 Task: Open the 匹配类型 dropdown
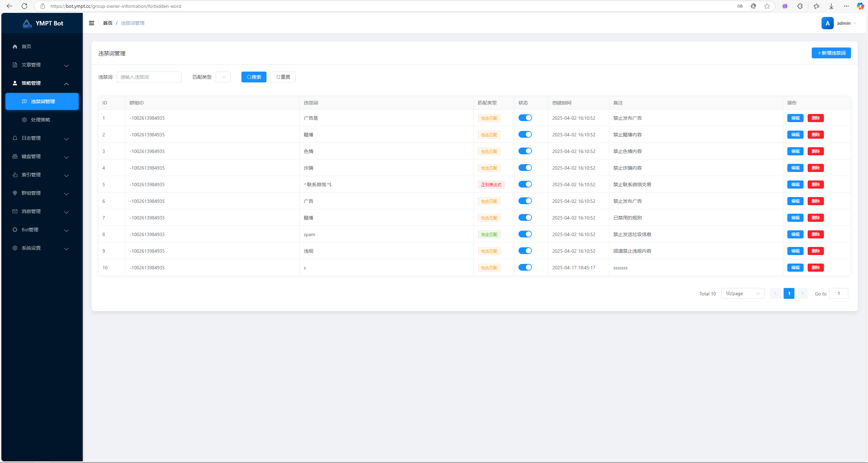pyautogui.click(x=223, y=77)
